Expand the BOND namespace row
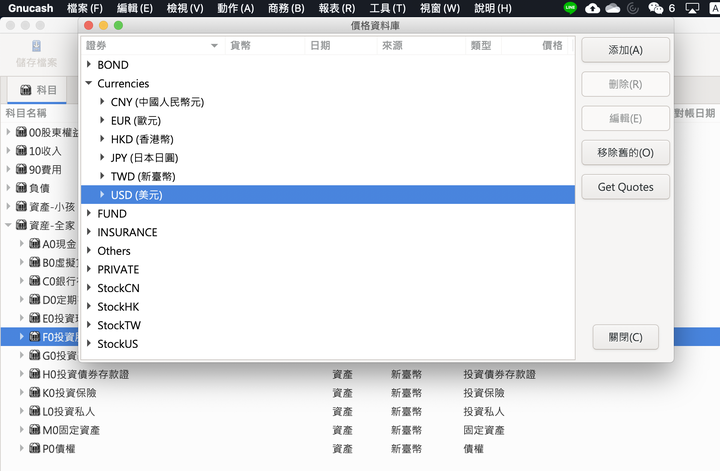This screenshot has height=471, width=720. [x=89, y=65]
